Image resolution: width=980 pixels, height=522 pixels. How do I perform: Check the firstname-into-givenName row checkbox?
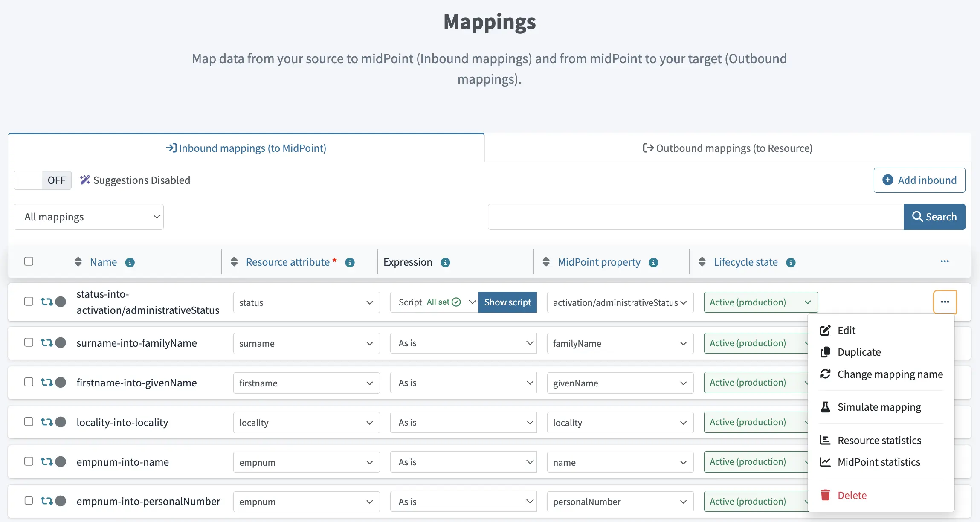coord(29,382)
